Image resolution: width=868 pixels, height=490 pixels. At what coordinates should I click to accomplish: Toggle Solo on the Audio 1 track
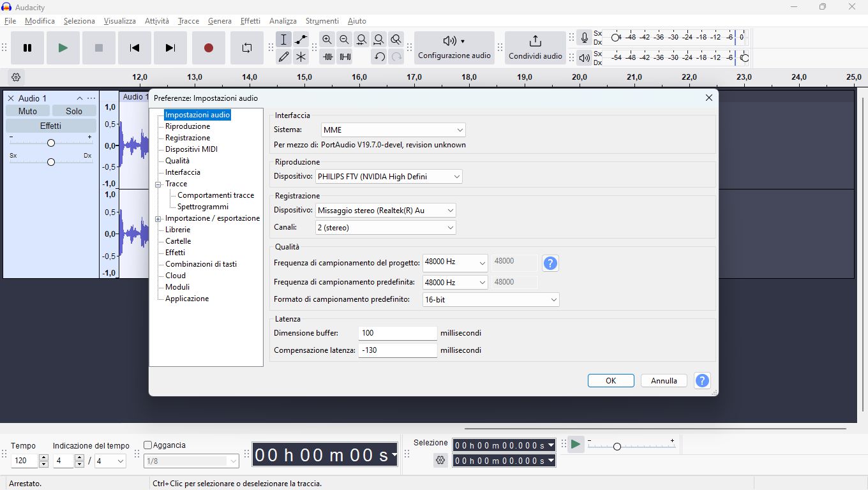click(x=74, y=111)
